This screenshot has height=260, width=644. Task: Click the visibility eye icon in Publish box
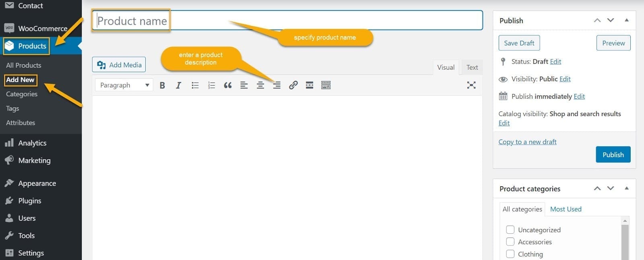click(x=503, y=79)
